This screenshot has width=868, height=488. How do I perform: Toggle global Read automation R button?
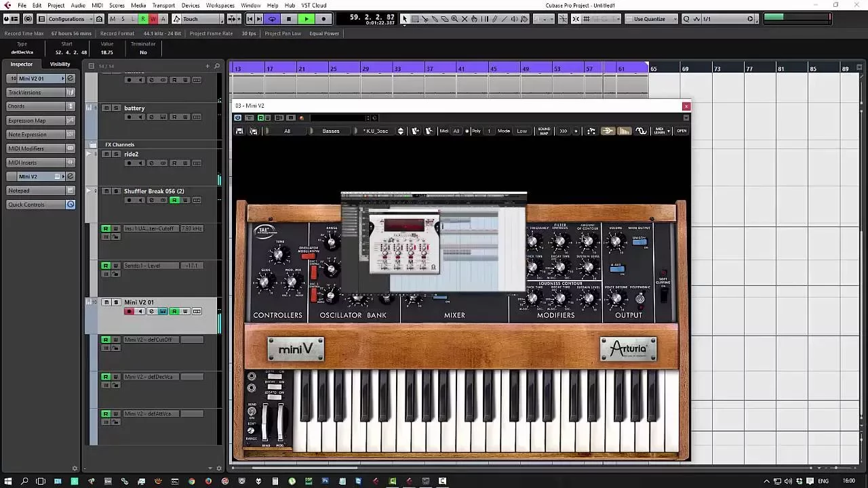pyautogui.click(x=143, y=19)
